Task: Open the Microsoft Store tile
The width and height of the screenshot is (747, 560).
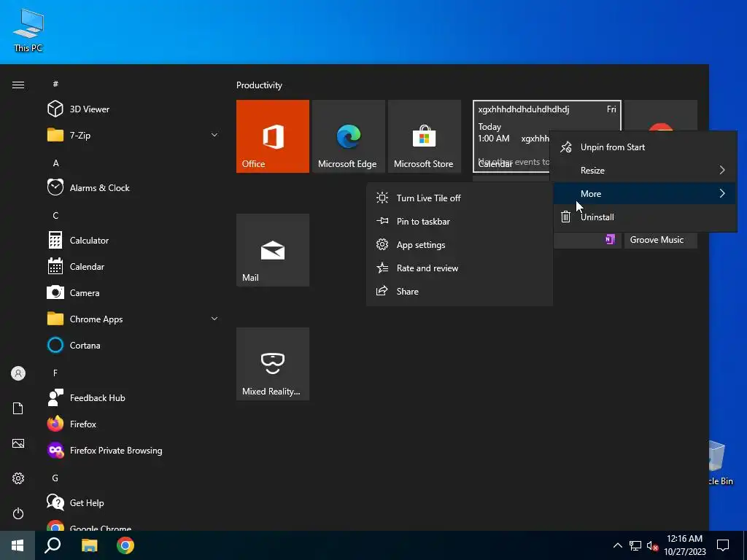Action: [424, 136]
